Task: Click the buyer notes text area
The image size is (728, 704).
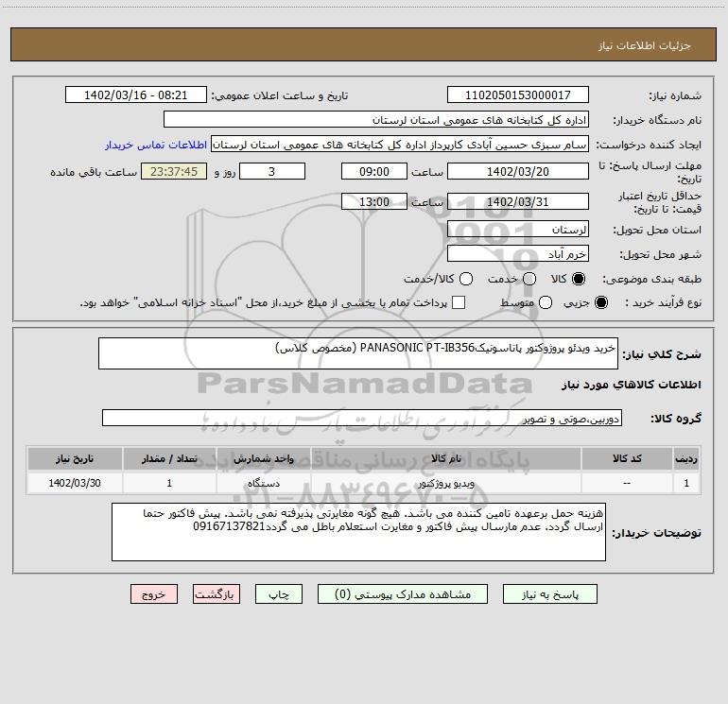Action: (x=358, y=532)
